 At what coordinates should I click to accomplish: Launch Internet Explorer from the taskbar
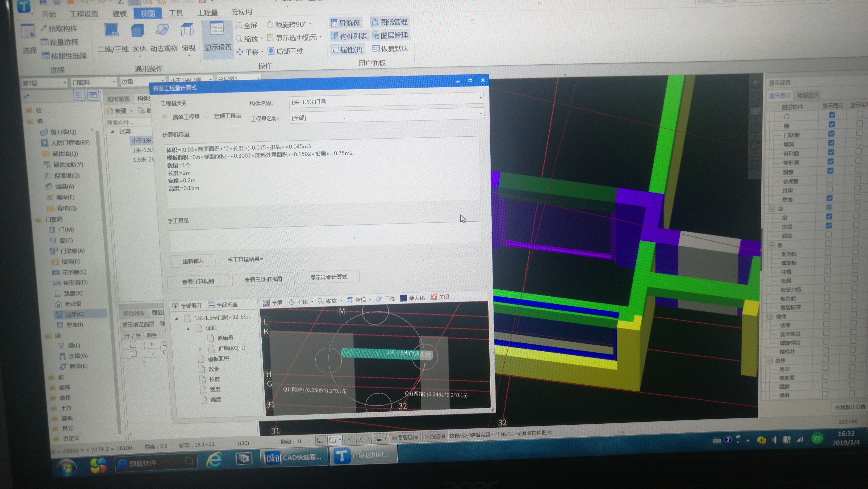click(x=215, y=459)
